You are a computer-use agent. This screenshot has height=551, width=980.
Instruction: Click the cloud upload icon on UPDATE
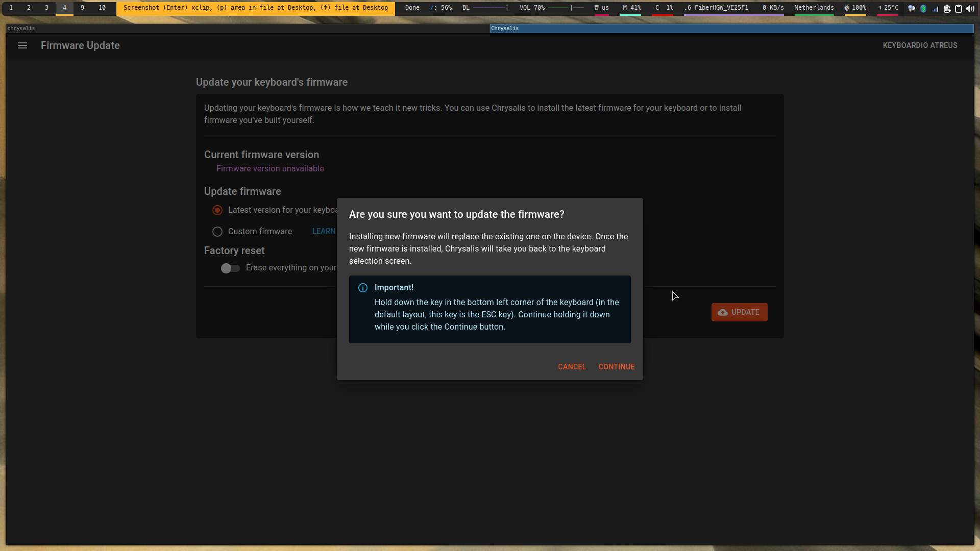point(724,312)
